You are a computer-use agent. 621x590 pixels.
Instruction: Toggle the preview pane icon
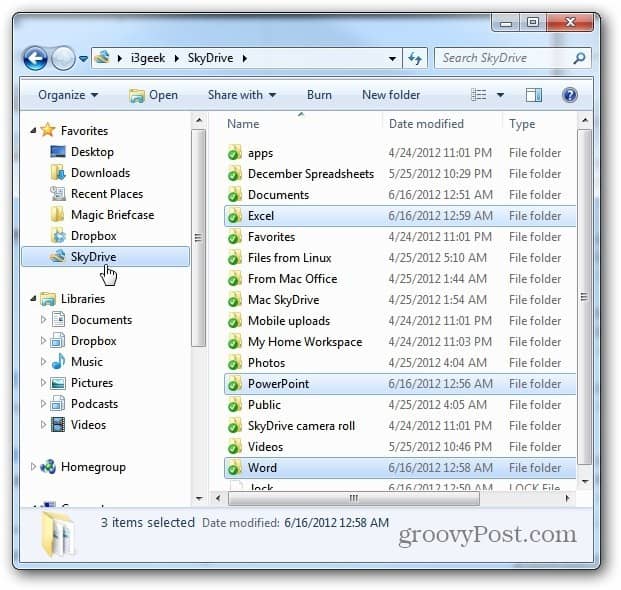tap(533, 95)
